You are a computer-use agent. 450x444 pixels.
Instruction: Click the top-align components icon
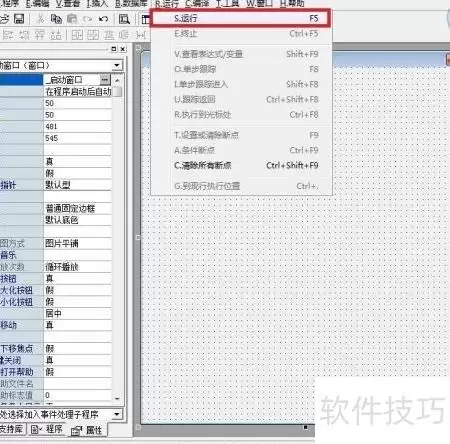click(x=40, y=35)
